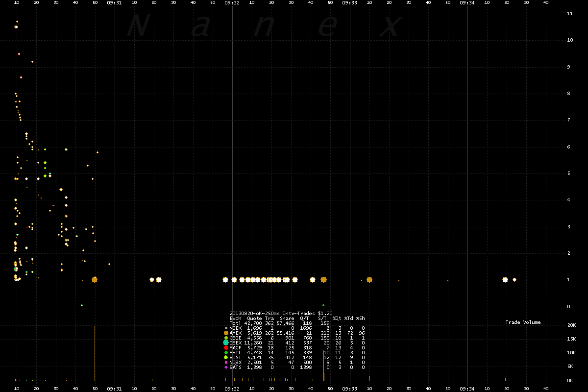Click the gray NQEX legend marker
Image resolution: width=588 pixels, height=392 pixels.
[226, 328]
